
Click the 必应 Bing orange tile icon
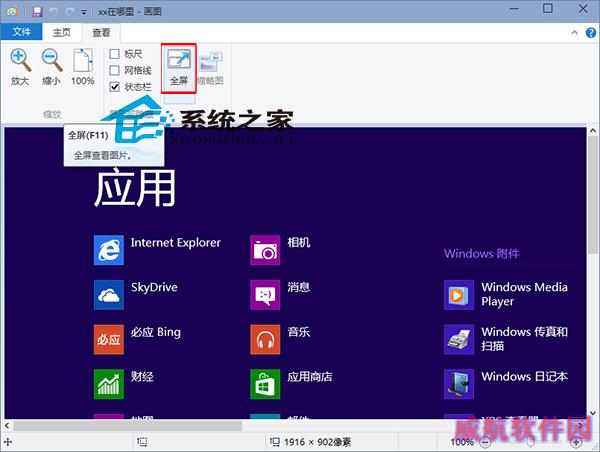click(x=109, y=339)
